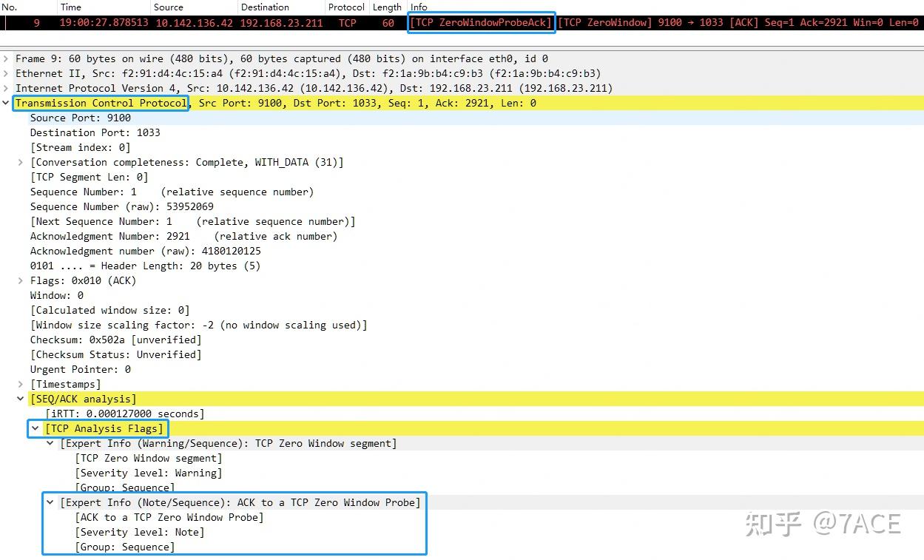Collapse the SEQ/ACK analysis section

[20, 399]
